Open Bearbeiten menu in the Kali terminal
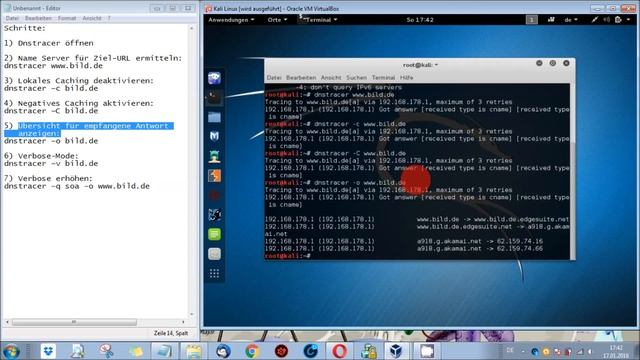The height and width of the screenshot is (360, 640). (301, 78)
